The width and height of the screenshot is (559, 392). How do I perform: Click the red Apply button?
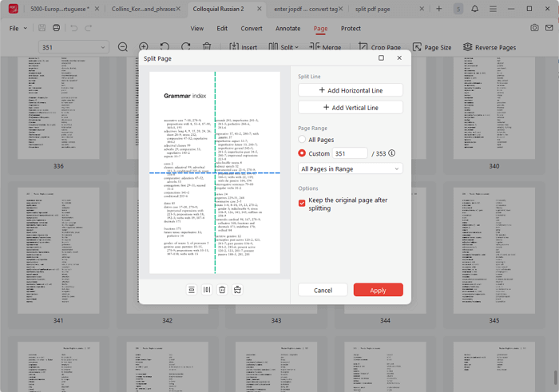[378, 290]
